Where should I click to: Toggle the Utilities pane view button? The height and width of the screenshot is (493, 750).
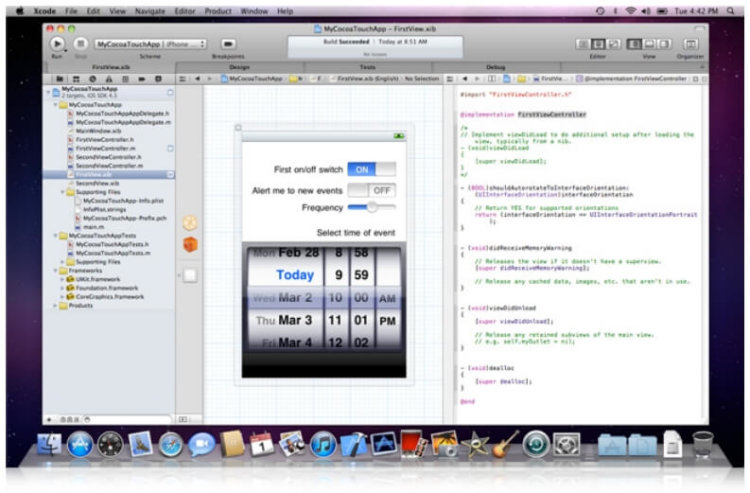664,44
